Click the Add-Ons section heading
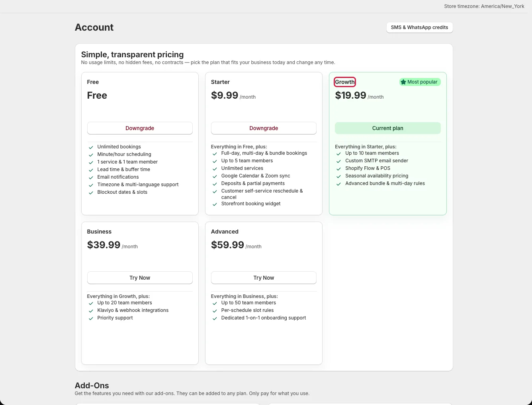Screen dimensions: 532x405 [92, 386]
